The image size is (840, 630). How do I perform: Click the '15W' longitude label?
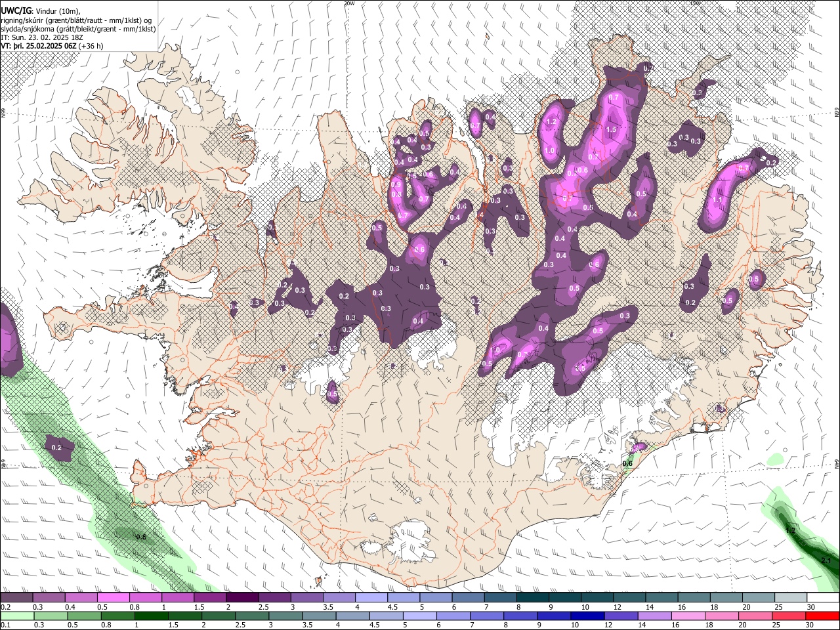click(696, 3)
